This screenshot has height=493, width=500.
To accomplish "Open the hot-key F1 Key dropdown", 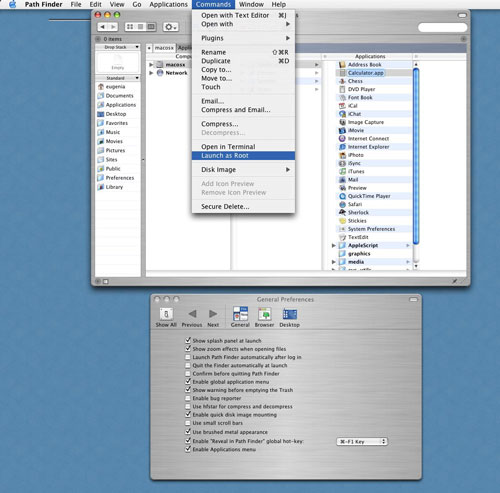I will pos(362,442).
